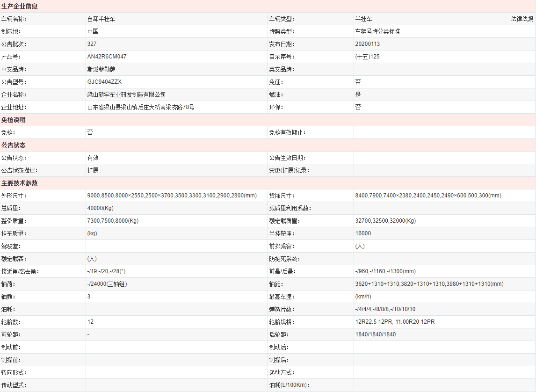The height and width of the screenshot is (392, 536).
Task: Click the announcement model GJC9404ZZX
Action: tap(101, 82)
